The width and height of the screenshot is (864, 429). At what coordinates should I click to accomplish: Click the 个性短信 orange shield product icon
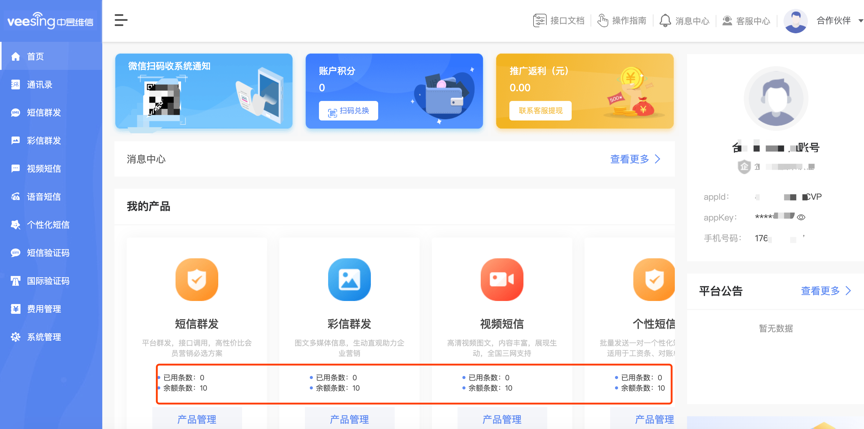click(654, 280)
